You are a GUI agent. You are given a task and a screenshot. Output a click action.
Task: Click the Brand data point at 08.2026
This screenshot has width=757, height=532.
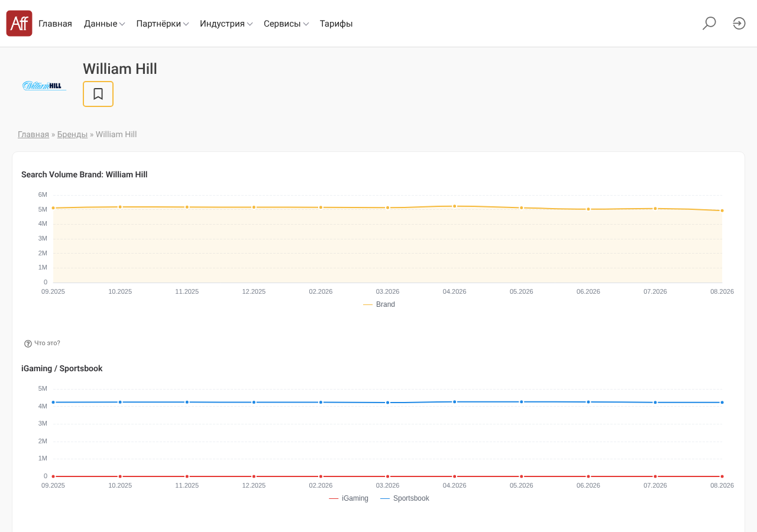pos(722,210)
